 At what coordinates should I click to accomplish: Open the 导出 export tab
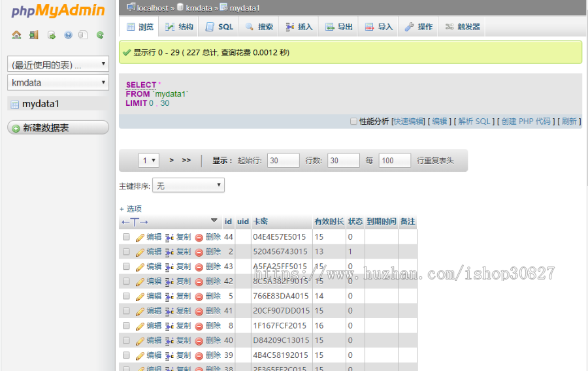click(x=339, y=27)
